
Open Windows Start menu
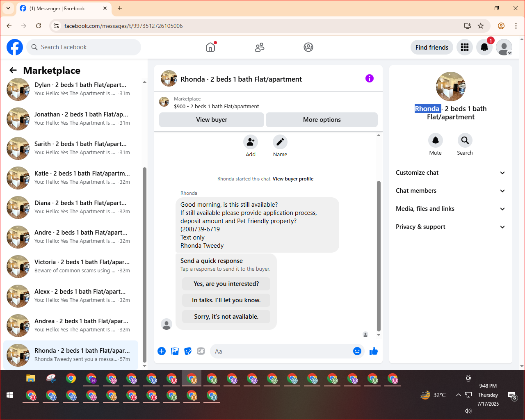(x=10, y=395)
